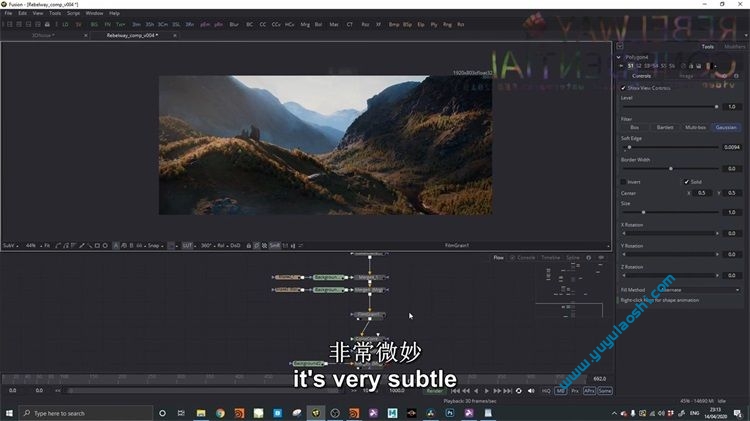Screen dimensions: 750x421
Task: Add a Mrg merge tool from toolbar
Action: 305,24
